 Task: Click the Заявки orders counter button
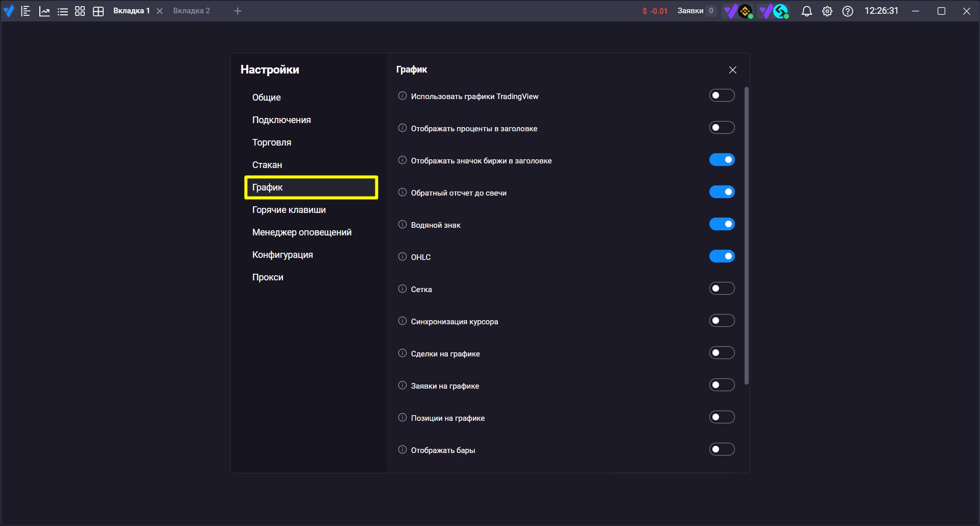click(x=697, y=11)
